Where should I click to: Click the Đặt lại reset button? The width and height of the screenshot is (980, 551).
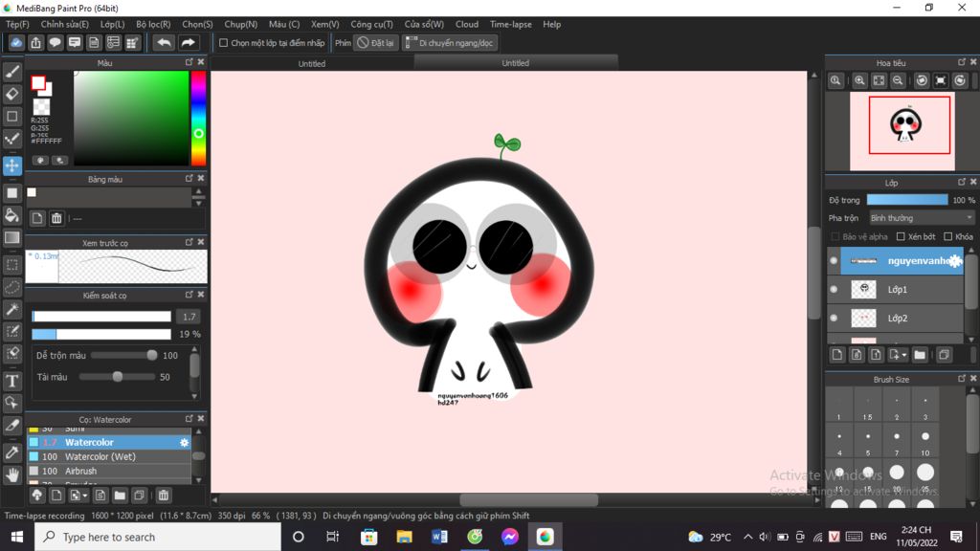coord(375,43)
